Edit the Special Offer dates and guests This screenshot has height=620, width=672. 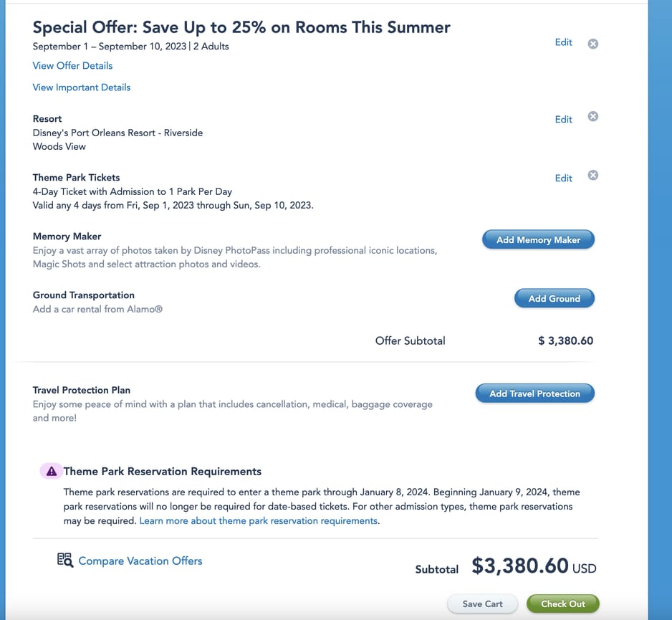pos(563,43)
